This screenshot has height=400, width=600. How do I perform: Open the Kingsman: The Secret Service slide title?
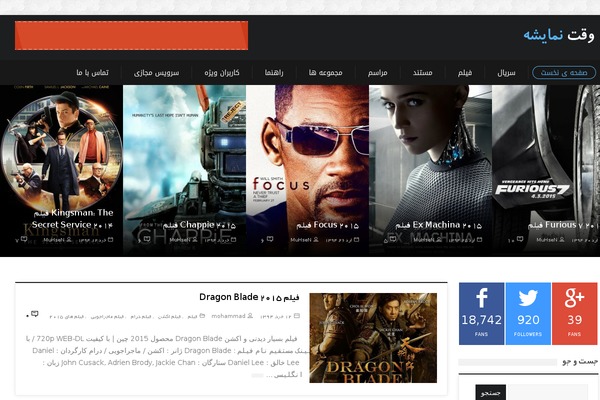point(73,219)
